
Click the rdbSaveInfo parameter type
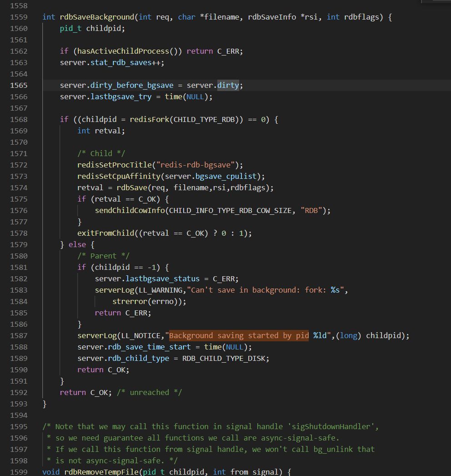272,17
